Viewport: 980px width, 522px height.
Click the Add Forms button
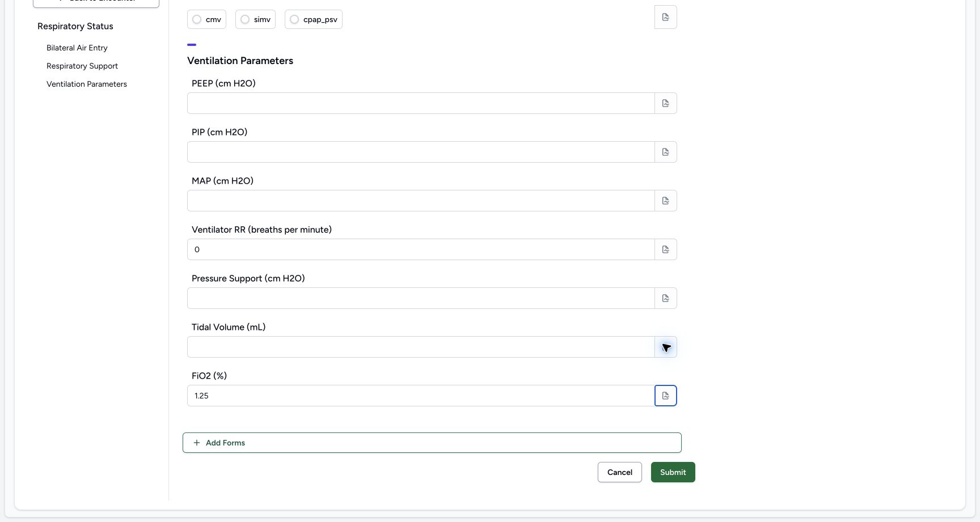click(432, 443)
